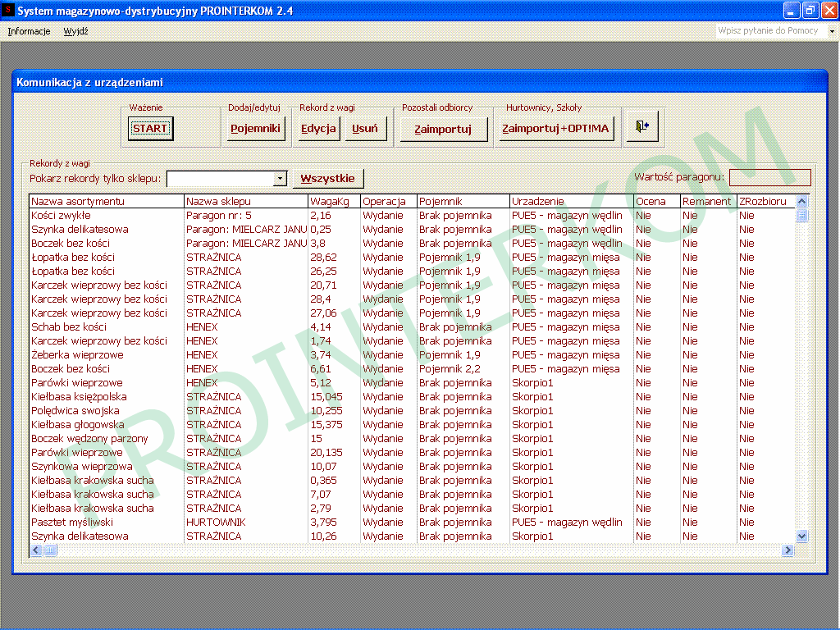
Task: Expand the shop filter dropdown arrow
Action: click(x=280, y=179)
